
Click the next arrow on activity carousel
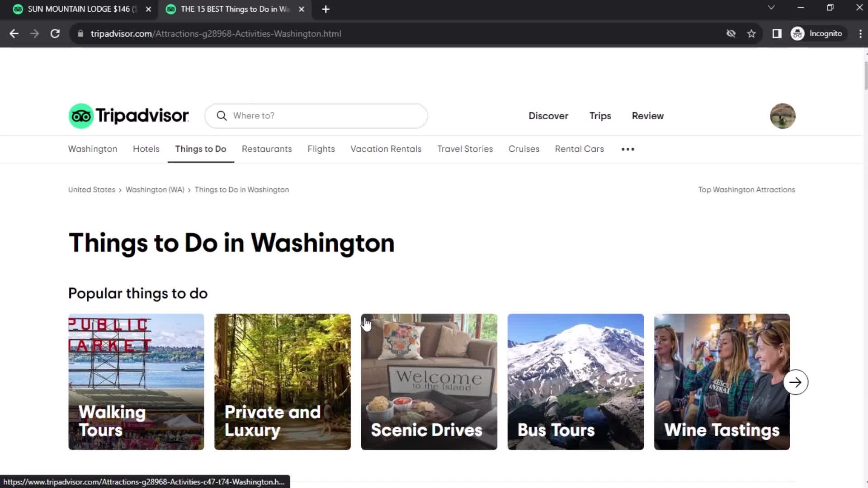796,382
